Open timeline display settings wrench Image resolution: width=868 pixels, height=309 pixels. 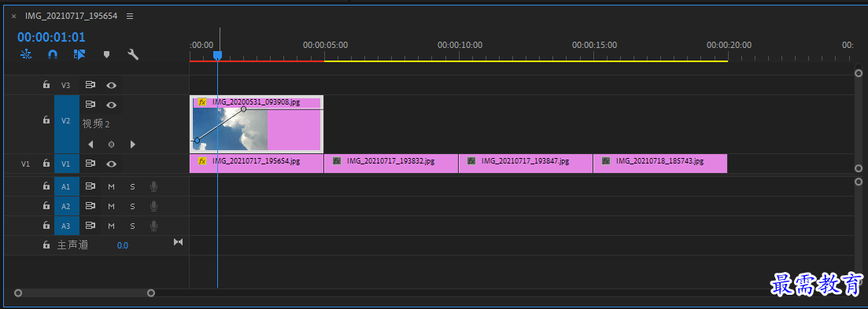(x=133, y=54)
